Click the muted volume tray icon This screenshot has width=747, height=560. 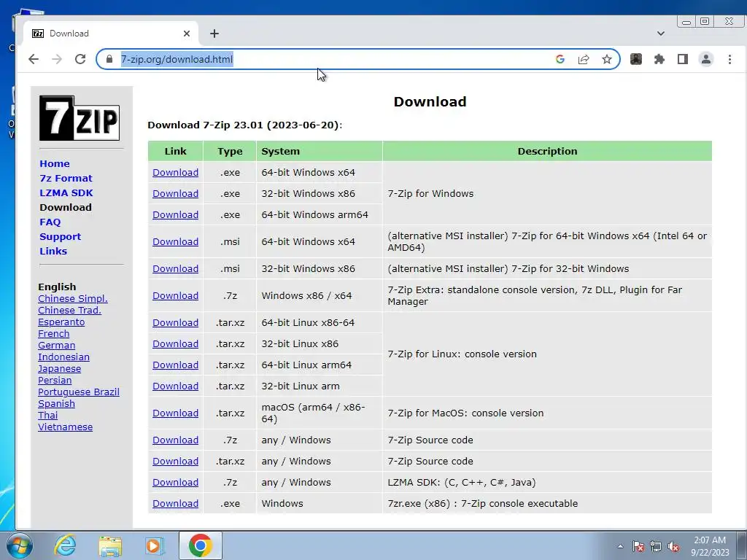tap(673, 546)
